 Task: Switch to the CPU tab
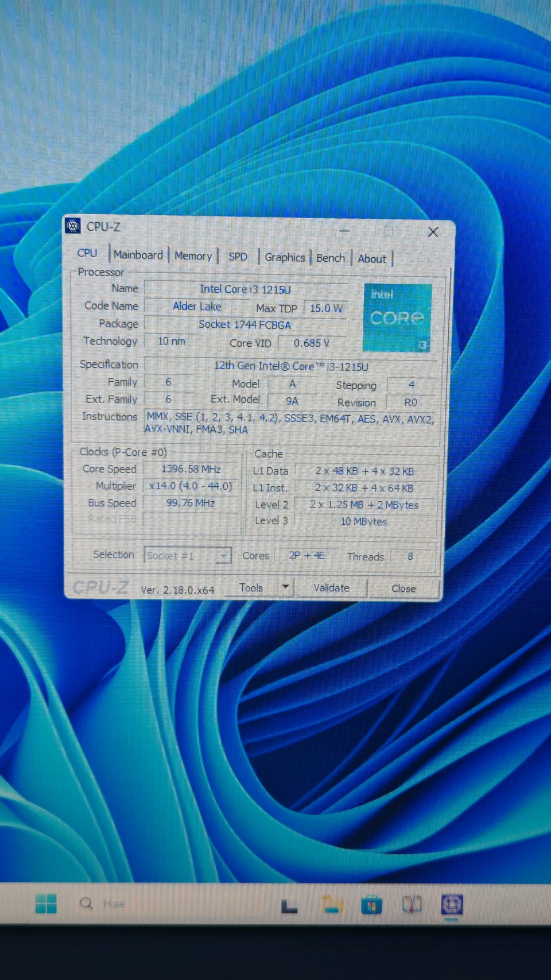tap(87, 253)
